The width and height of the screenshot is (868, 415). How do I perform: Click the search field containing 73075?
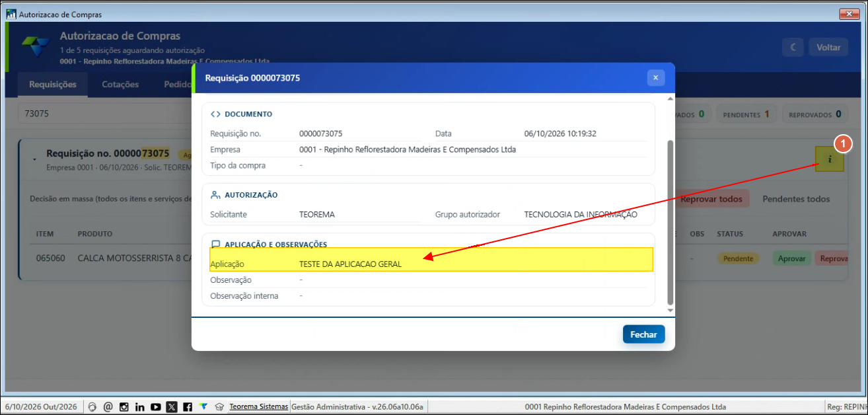click(x=106, y=114)
